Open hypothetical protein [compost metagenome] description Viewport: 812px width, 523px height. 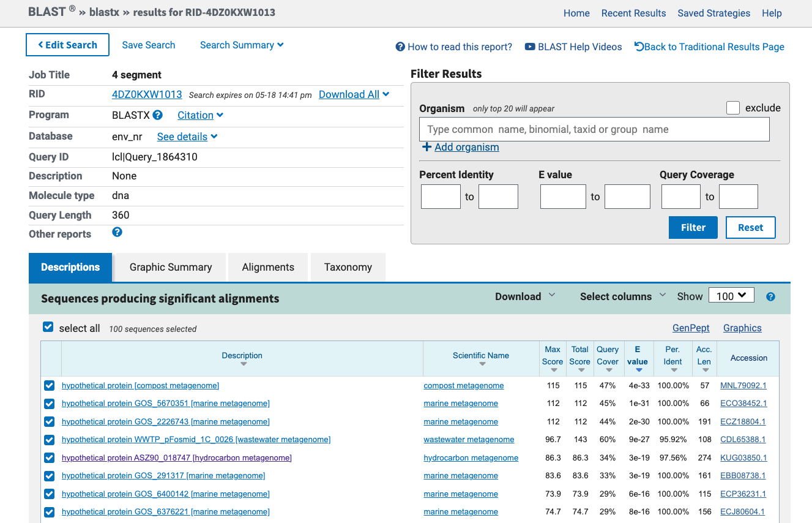point(140,386)
